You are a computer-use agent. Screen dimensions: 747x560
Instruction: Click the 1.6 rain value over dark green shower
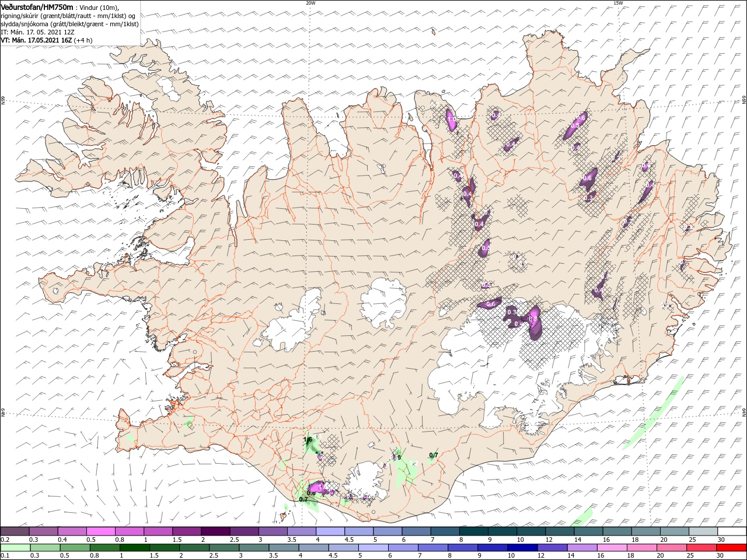(308, 439)
